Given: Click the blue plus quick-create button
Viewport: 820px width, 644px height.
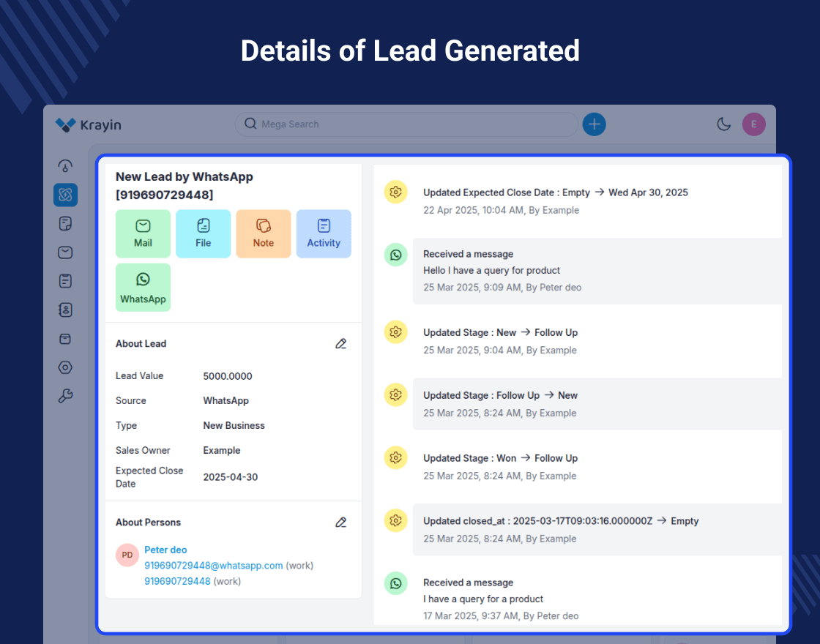Looking at the screenshot, I should tap(594, 124).
